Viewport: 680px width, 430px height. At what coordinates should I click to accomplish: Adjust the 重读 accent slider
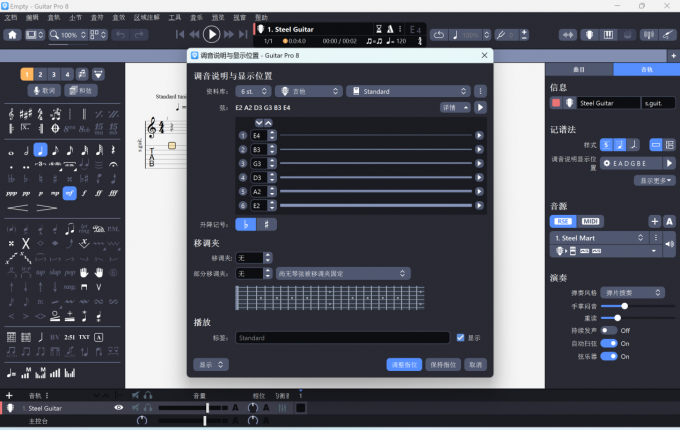click(617, 318)
